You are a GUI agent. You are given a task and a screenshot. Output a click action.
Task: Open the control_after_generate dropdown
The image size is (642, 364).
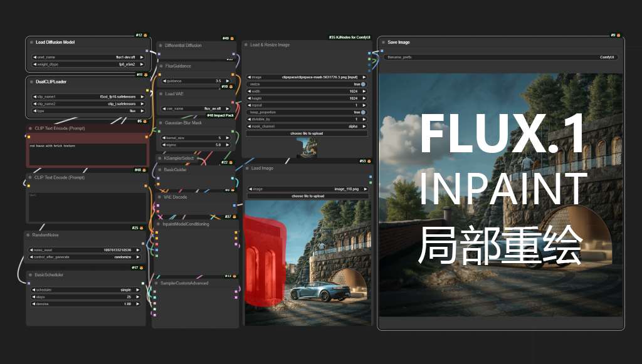[x=84, y=257]
